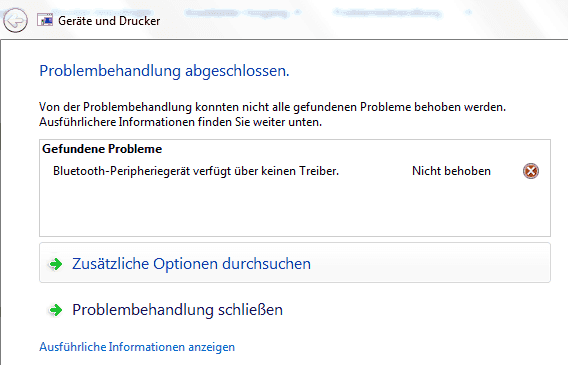Viewport: 568px width, 365px height.
Task: Click the Geräte und Drucker window icon
Action: (x=45, y=20)
